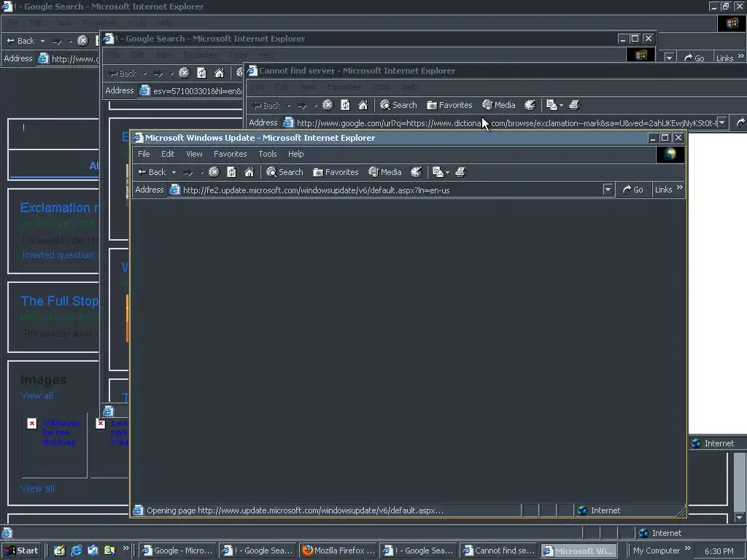Switch to Mozilla Firefox taskbar button
This screenshot has height=560, width=747.
(338, 551)
